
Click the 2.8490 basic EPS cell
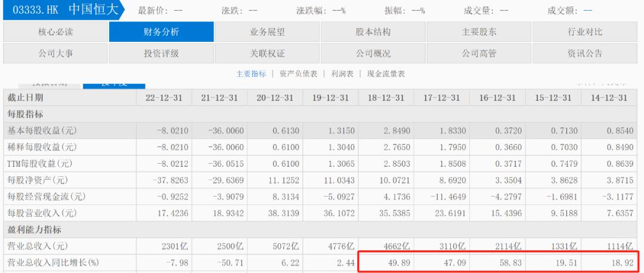coord(398,131)
